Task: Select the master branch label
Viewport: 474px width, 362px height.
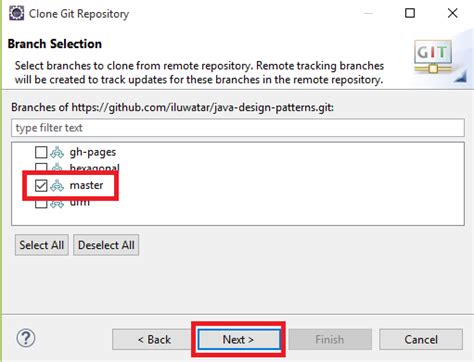Action: pos(86,185)
